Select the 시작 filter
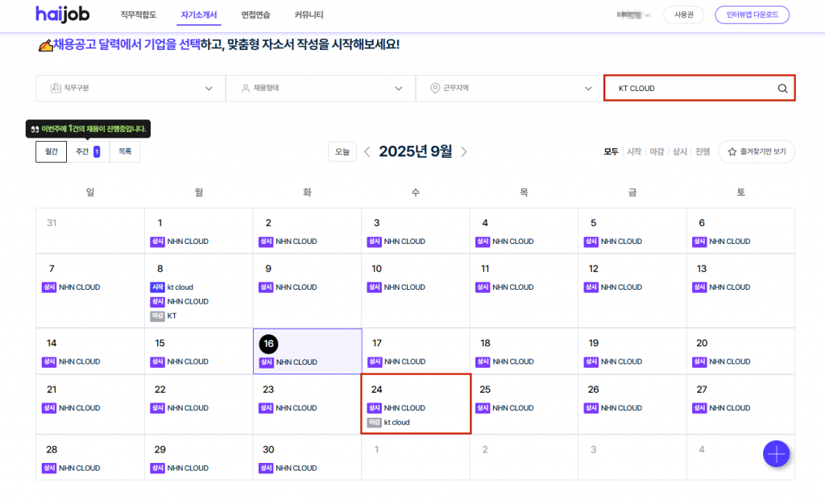825x504 pixels. pos(634,151)
